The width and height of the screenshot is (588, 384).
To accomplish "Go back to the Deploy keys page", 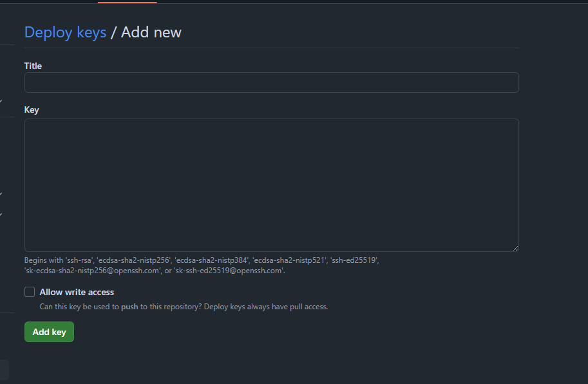I will point(65,32).
